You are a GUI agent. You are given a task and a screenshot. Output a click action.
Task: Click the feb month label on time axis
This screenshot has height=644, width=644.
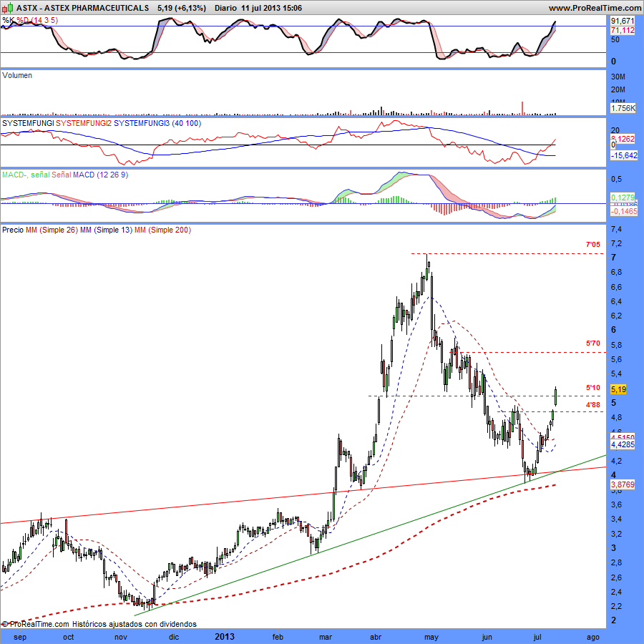278,637
